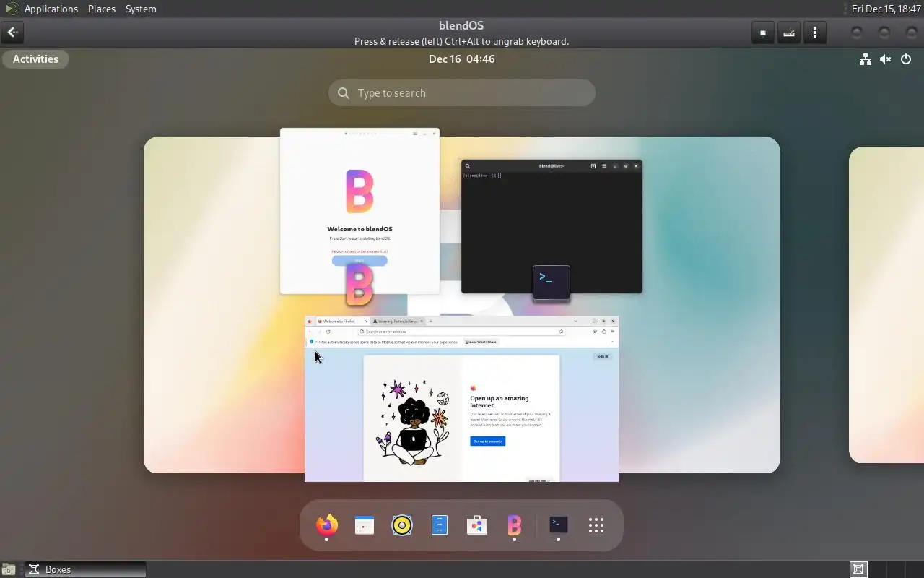
Task: Click the Type to search field
Action: pyautogui.click(x=462, y=93)
